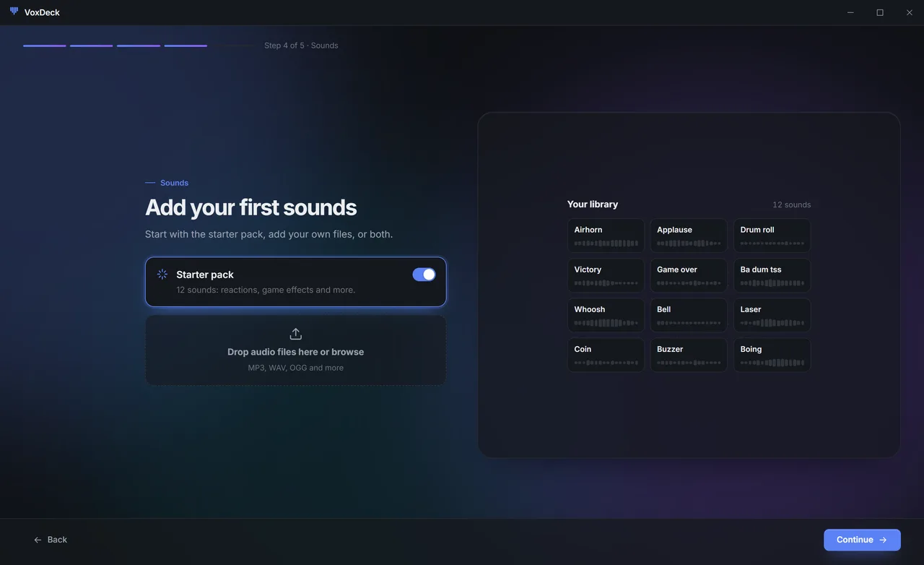Go Back to the previous step
The image size is (924, 565).
coord(51,540)
